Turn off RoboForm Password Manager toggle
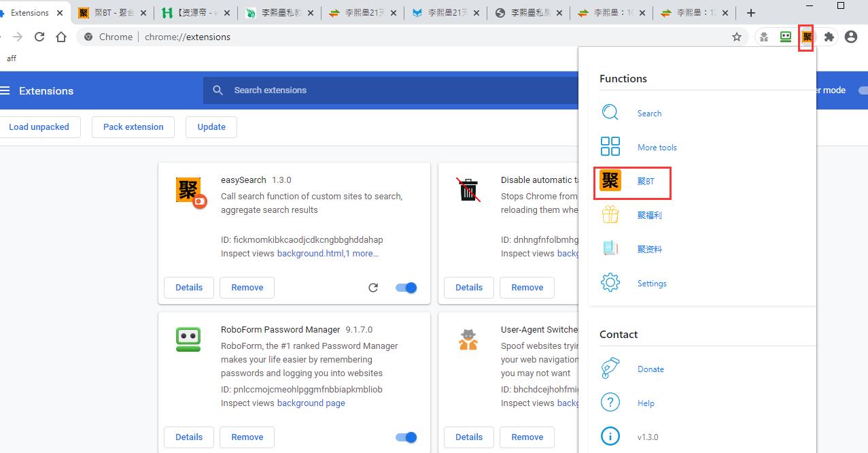Image resolution: width=868 pixels, height=453 pixels. [x=406, y=437]
